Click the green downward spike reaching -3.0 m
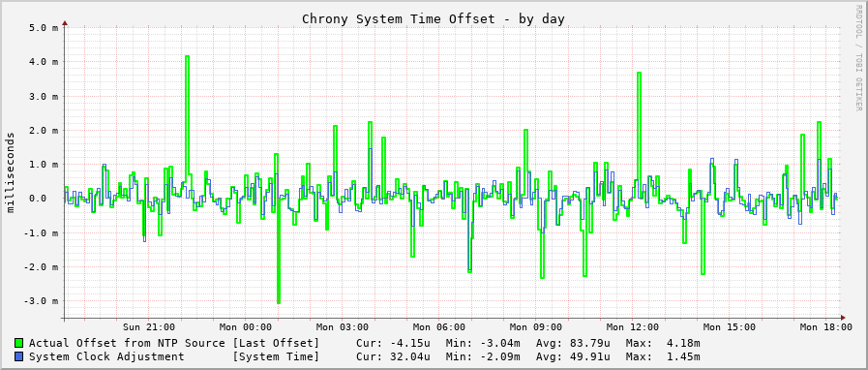 click(279, 252)
